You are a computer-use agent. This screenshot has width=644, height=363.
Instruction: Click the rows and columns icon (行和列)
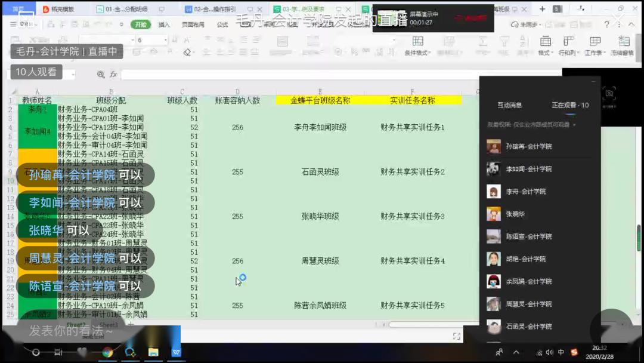point(566,44)
